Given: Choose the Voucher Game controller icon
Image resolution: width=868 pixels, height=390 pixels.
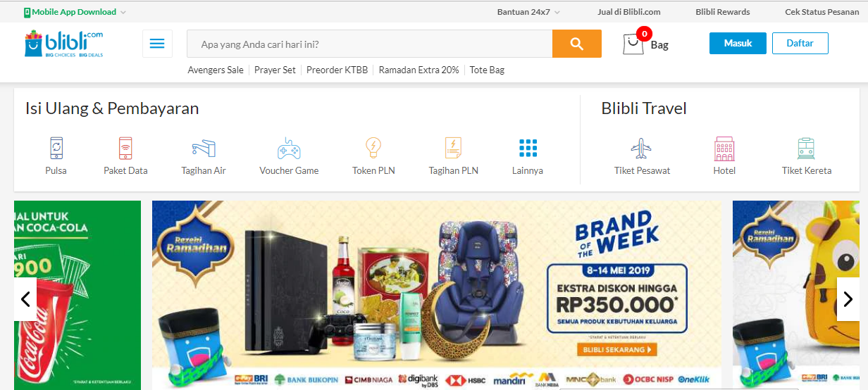Looking at the screenshot, I should pos(289,148).
